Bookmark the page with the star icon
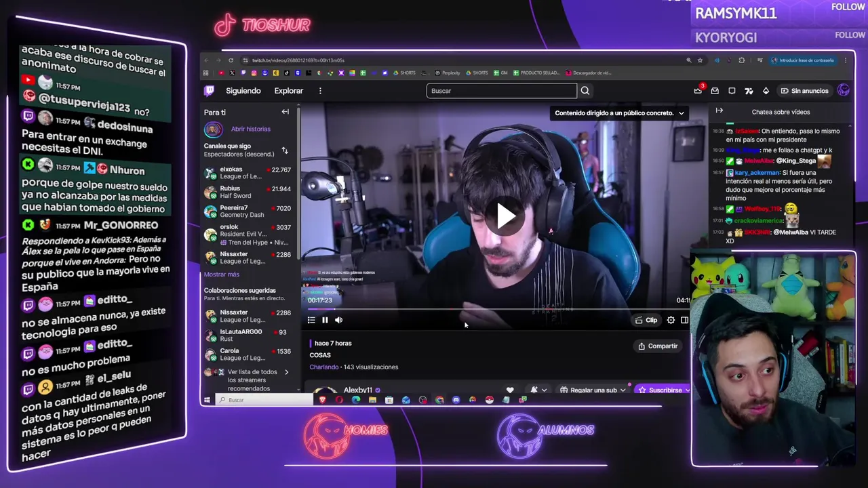The image size is (868, 488). tap(700, 60)
